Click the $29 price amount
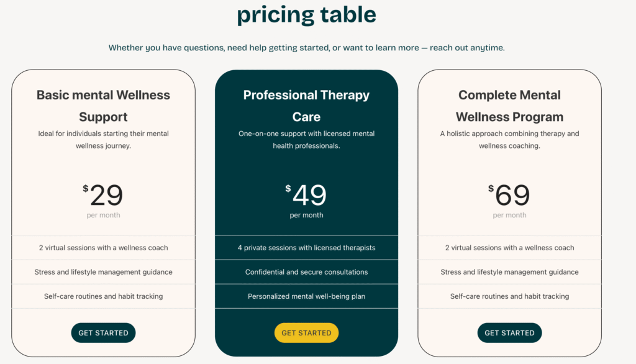This screenshot has width=636, height=364. click(x=104, y=195)
